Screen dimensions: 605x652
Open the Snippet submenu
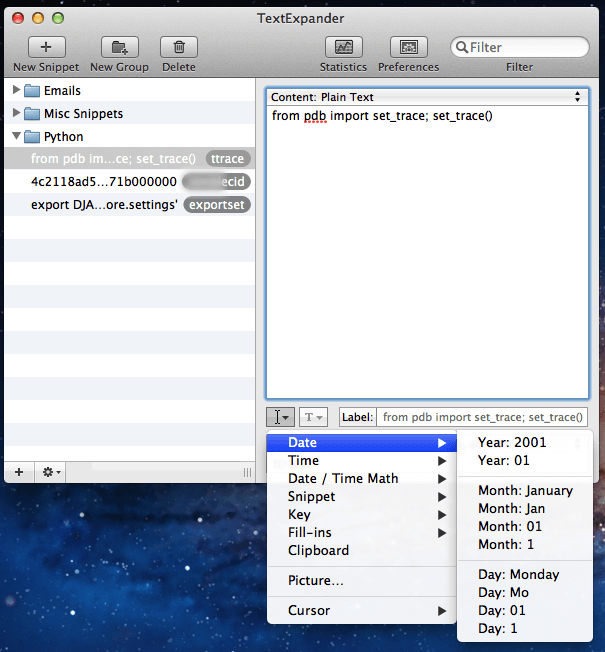click(x=362, y=496)
